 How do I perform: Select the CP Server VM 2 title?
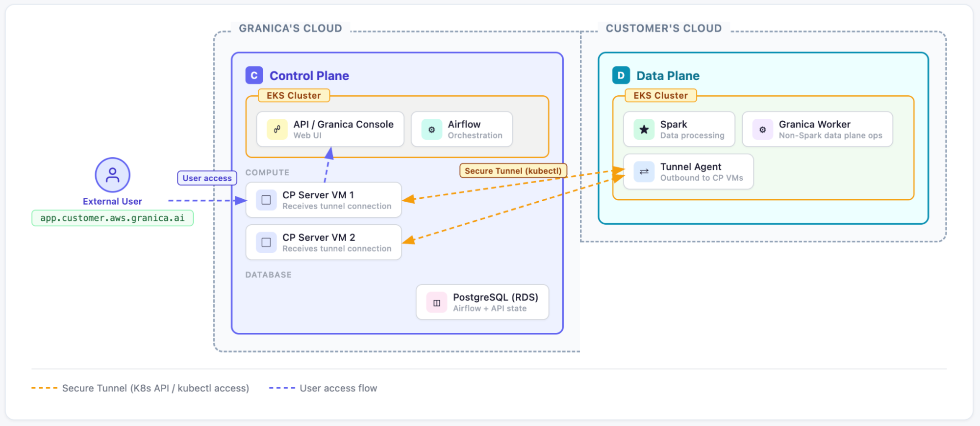click(319, 238)
